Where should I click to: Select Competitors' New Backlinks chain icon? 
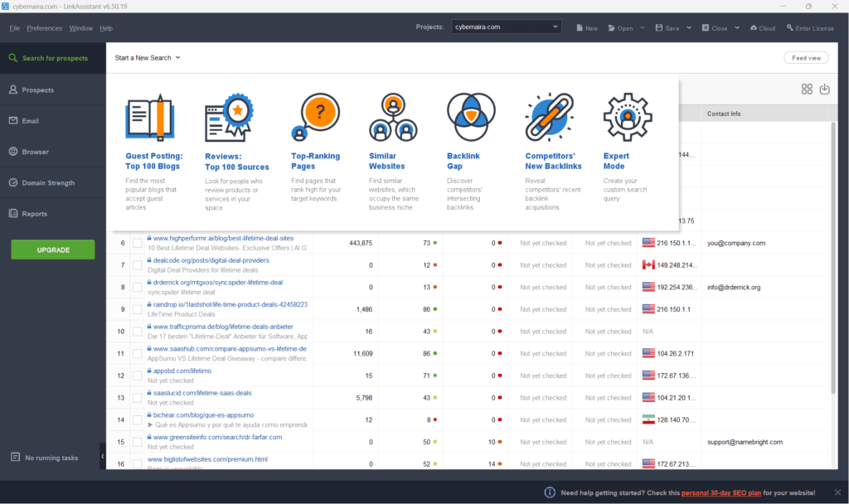pos(549,117)
